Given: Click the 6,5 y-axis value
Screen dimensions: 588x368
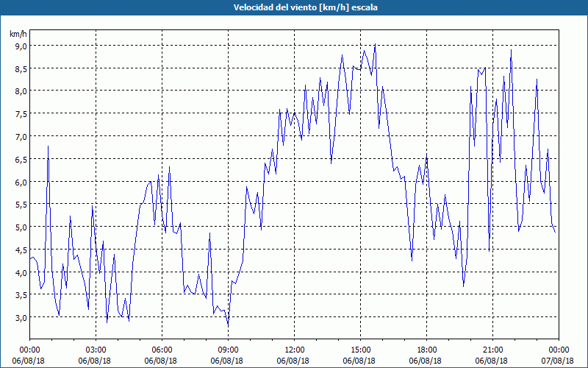Looking at the screenshot, I should (x=22, y=160).
